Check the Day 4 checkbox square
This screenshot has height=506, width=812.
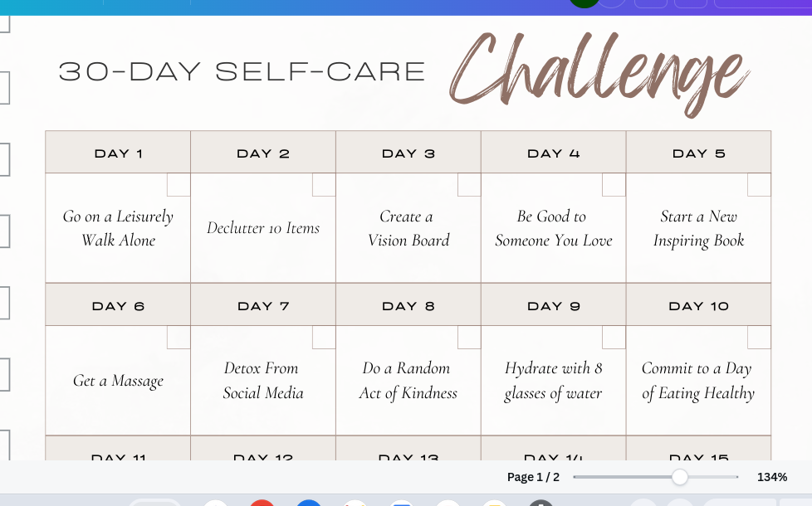pyautogui.click(x=614, y=185)
